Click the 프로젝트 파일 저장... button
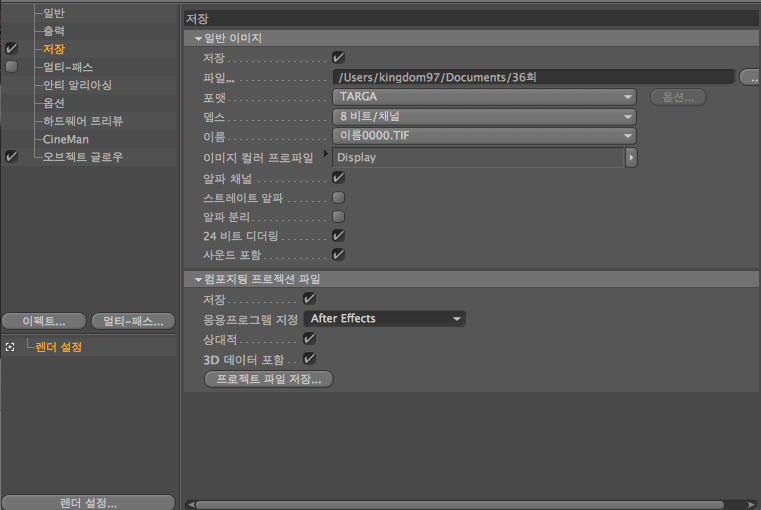 pyautogui.click(x=268, y=379)
